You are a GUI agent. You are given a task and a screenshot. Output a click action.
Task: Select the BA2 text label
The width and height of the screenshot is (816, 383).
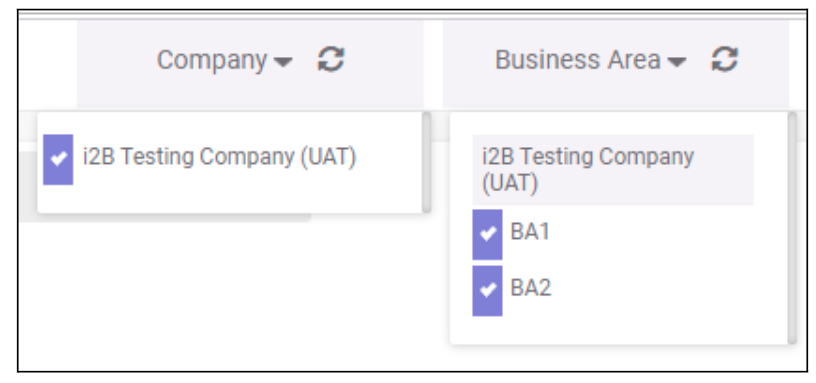pyautogui.click(x=530, y=288)
